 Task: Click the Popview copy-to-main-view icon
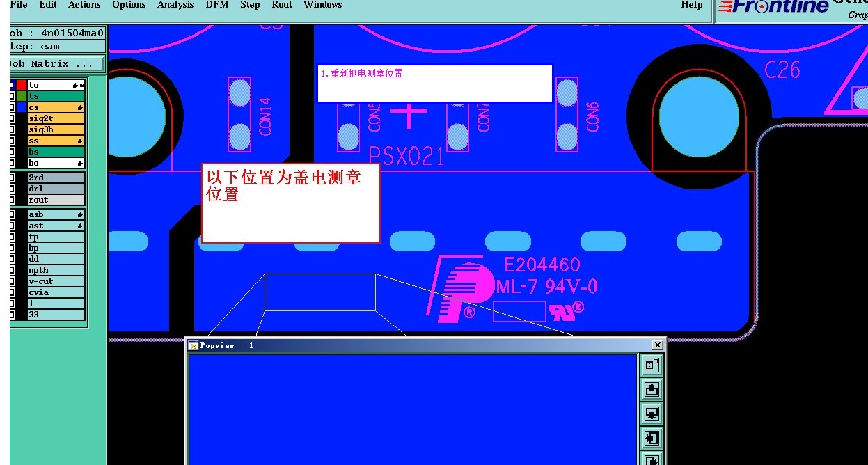(x=652, y=365)
